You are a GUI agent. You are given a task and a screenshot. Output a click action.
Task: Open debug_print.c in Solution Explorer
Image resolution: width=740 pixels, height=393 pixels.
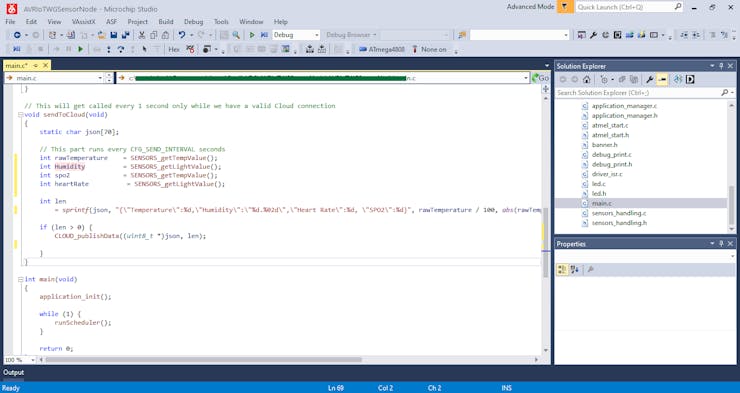pos(612,154)
